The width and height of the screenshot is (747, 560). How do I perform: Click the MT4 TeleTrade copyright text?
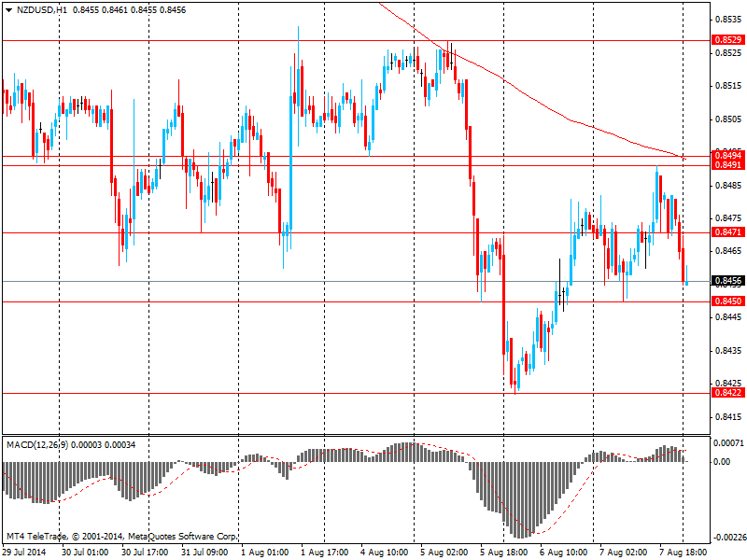click(121, 537)
